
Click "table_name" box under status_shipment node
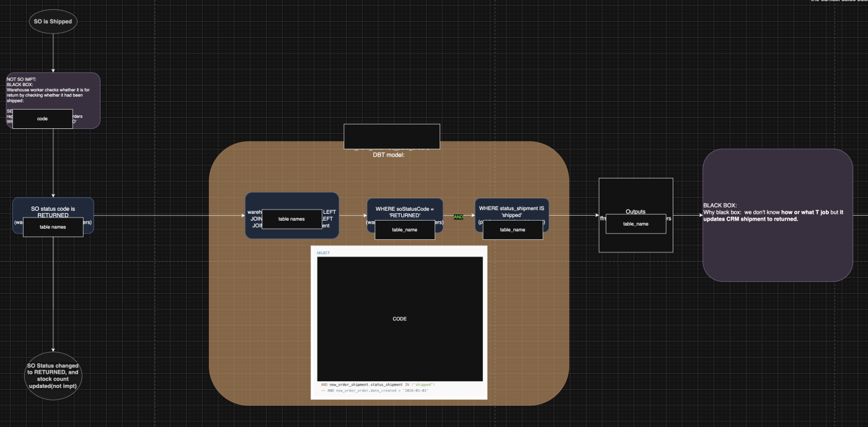(x=513, y=229)
